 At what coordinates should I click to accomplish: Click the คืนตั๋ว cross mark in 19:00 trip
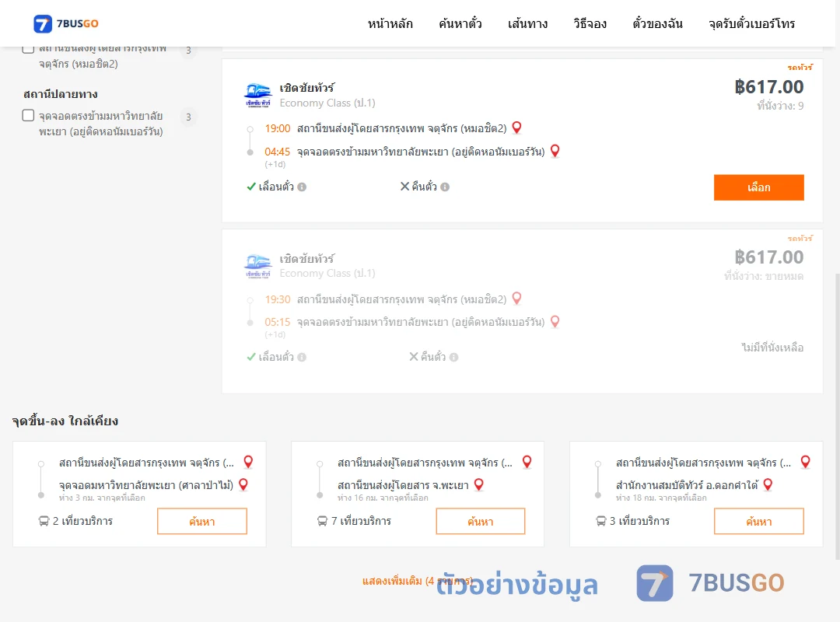[405, 187]
